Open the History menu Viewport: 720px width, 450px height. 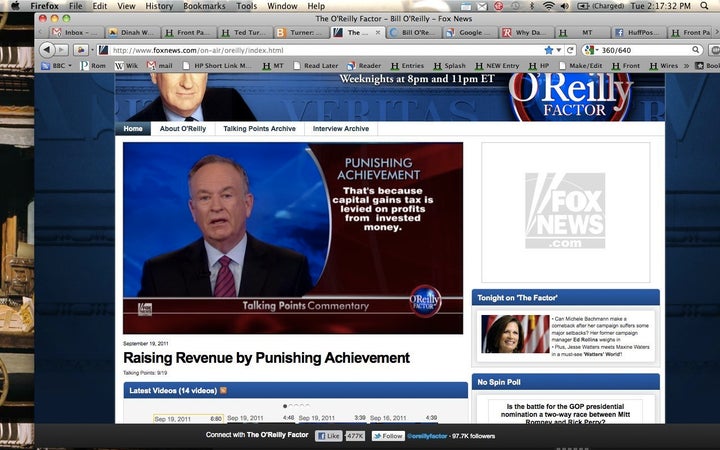[159, 6]
